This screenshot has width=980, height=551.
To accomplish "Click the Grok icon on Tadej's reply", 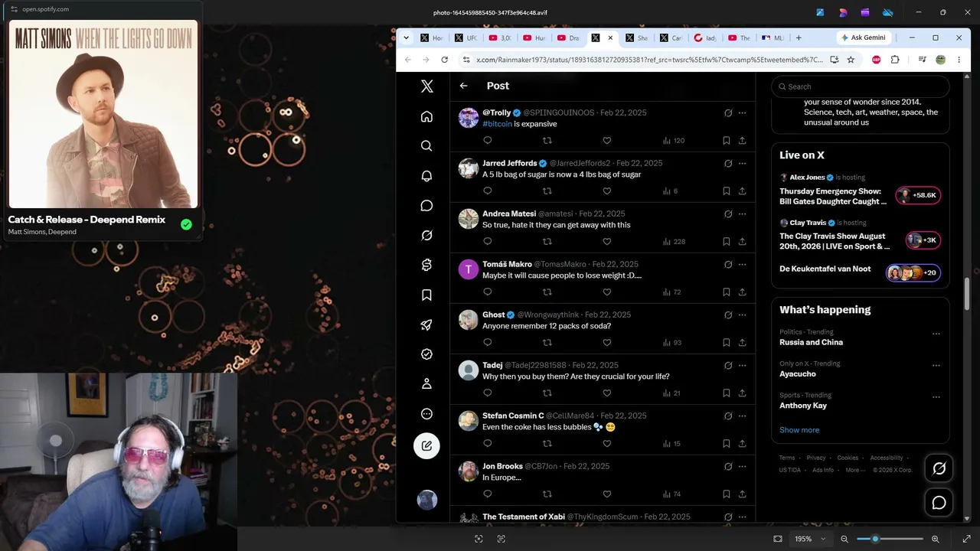I will click(728, 366).
